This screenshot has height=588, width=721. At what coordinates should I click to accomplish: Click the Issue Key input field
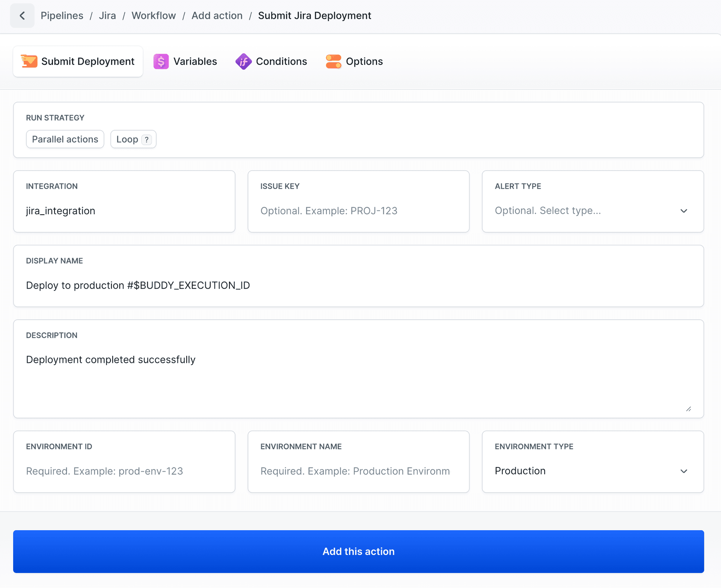(358, 211)
